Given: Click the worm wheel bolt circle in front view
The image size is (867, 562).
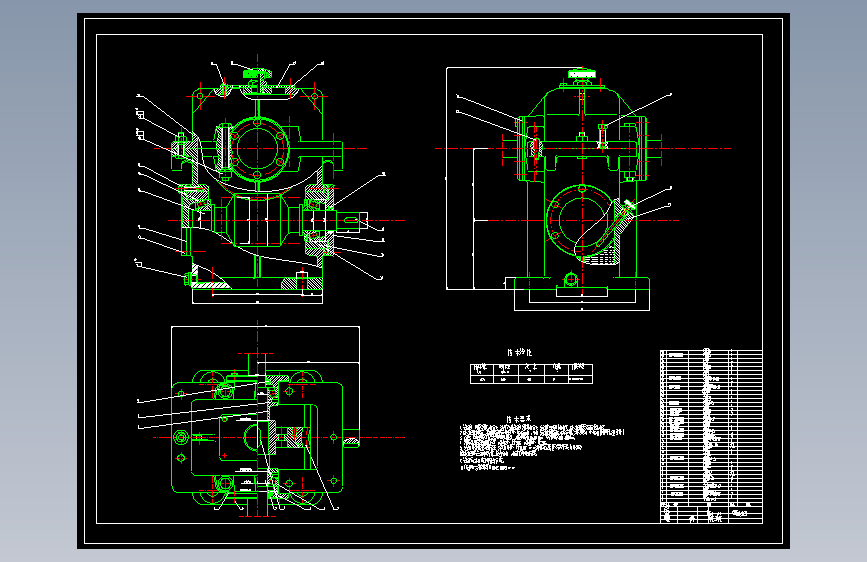Looking at the screenshot, I should click(x=258, y=149).
